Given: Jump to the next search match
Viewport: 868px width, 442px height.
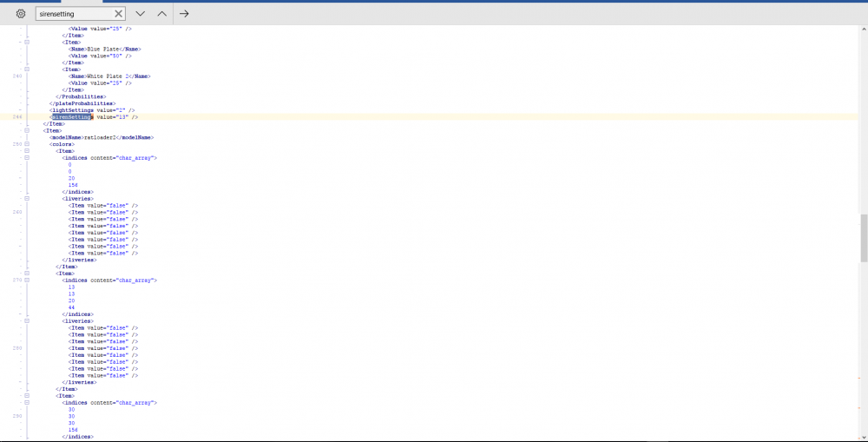Looking at the screenshot, I should (140, 14).
